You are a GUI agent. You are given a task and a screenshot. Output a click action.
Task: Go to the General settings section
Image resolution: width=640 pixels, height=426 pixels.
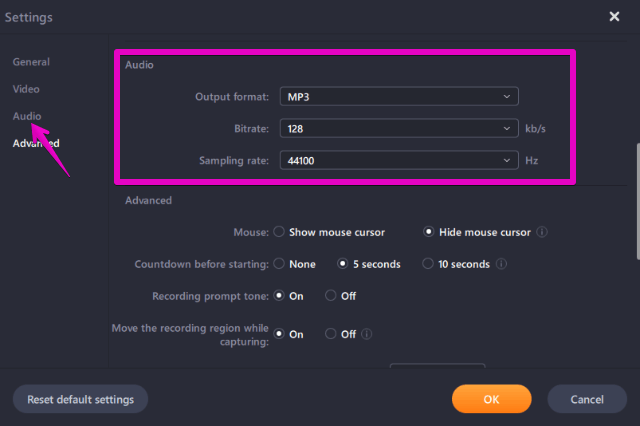[31, 62]
